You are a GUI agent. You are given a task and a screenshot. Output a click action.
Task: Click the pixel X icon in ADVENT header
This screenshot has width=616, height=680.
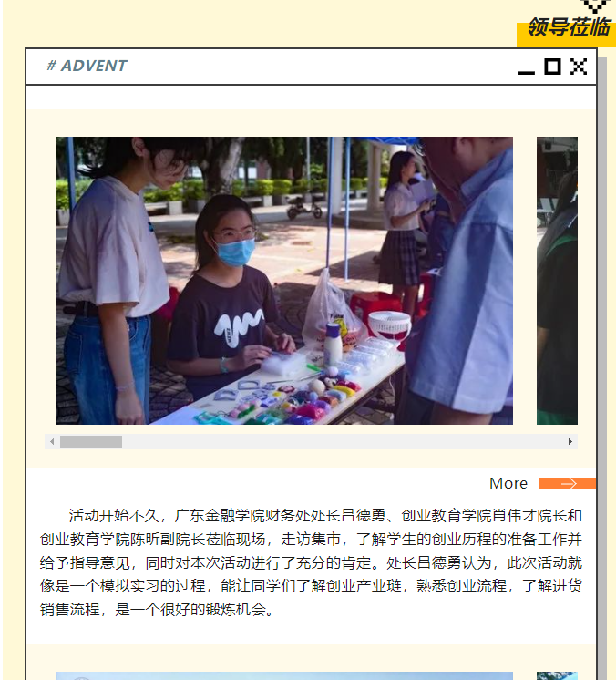(x=579, y=67)
